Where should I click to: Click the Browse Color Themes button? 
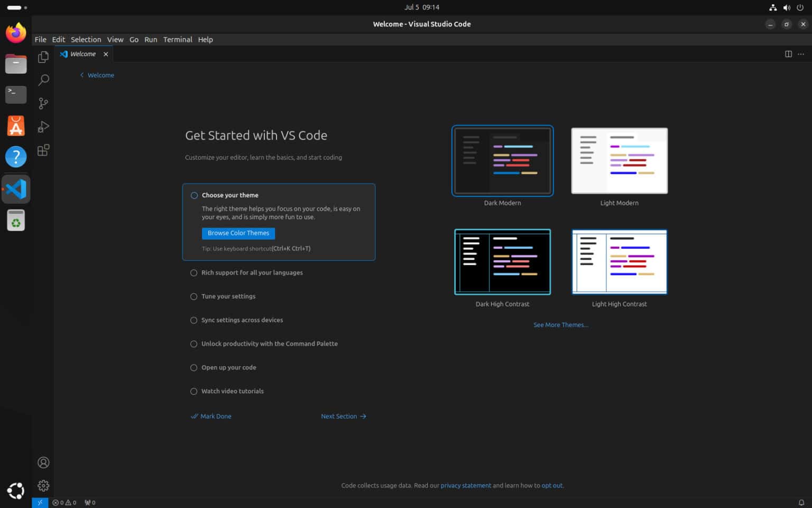point(238,233)
